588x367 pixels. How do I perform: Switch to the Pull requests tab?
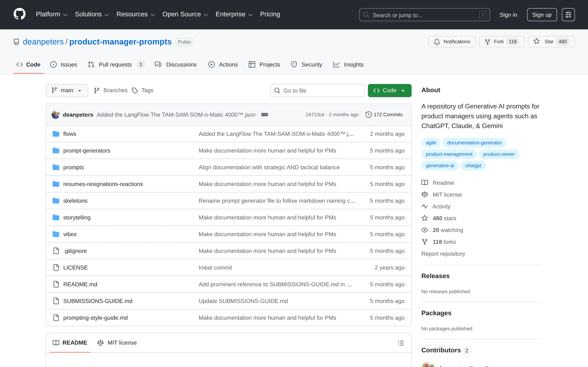coord(115,65)
